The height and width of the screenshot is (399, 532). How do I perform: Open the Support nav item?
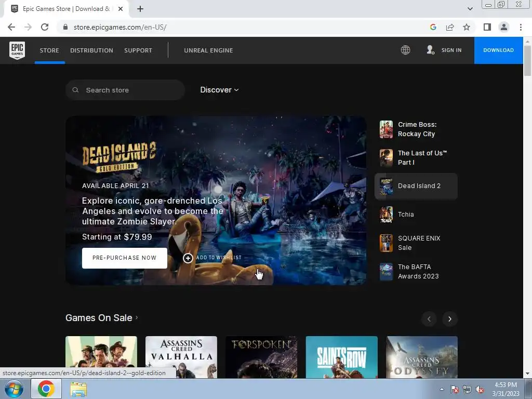(138, 50)
